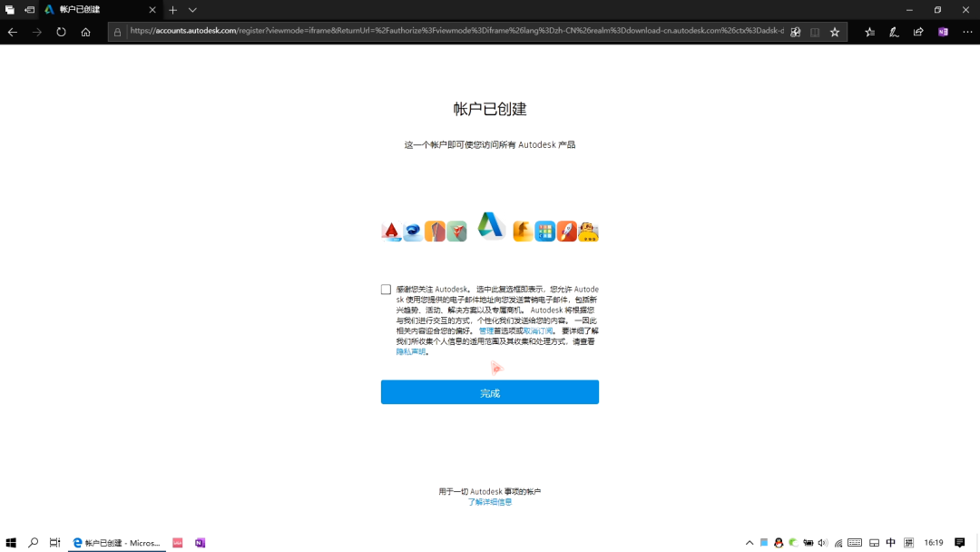The width and height of the screenshot is (980, 552).
Task: Click the green product icon with red arrow
Action: coord(456,232)
